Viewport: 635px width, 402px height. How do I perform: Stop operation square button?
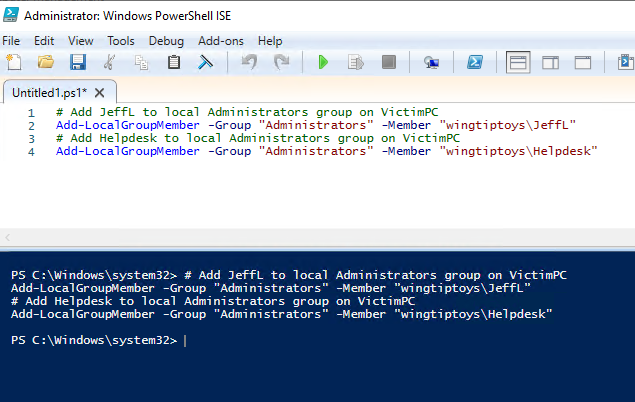(389, 62)
